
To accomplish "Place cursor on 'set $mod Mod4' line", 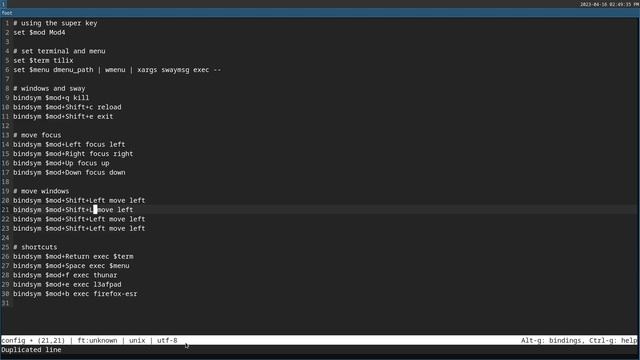I will click(39, 33).
